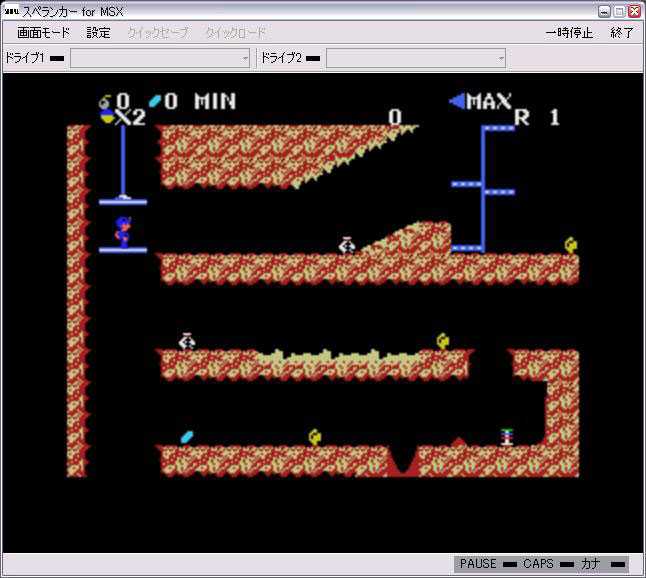Click 一時停止 to pause emulation
Screen dimensions: 646x578
coord(569,33)
